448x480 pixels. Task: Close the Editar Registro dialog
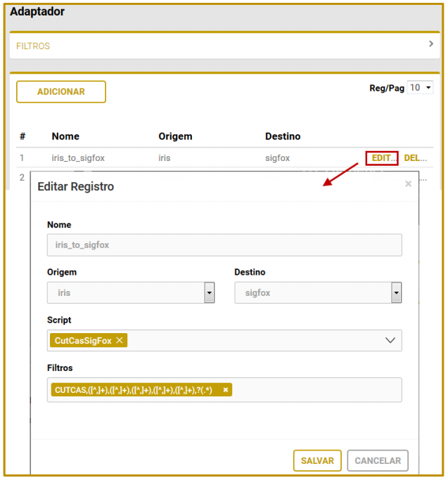pos(408,184)
